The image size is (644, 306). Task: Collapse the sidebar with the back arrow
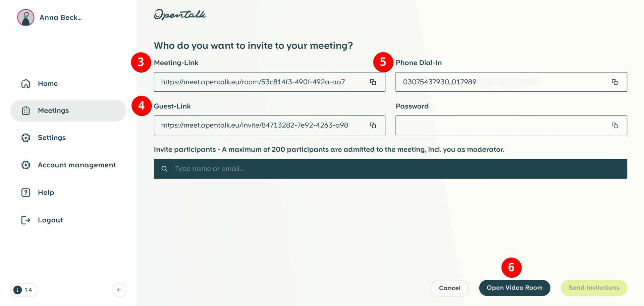tap(119, 290)
